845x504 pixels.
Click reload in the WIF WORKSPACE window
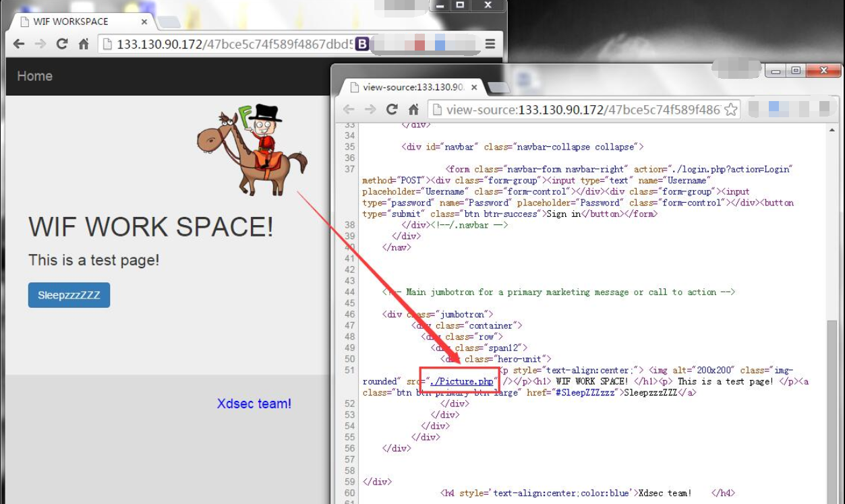62,44
